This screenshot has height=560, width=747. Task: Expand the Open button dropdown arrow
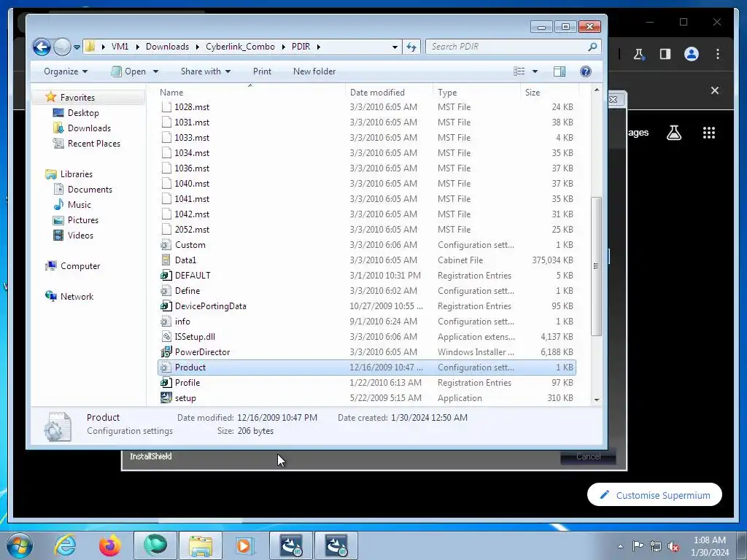pyautogui.click(x=155, y=71)
